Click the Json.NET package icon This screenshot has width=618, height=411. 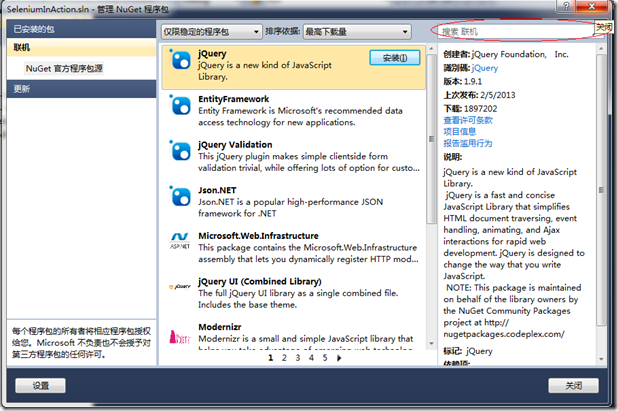[181, 197]
